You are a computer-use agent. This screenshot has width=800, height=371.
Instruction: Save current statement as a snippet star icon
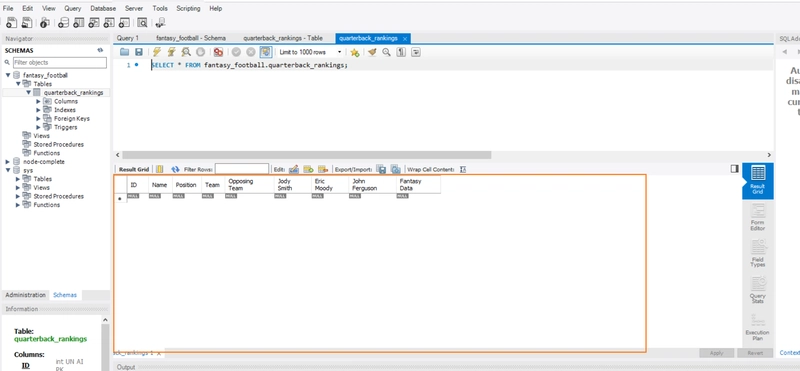coord(355,52)
